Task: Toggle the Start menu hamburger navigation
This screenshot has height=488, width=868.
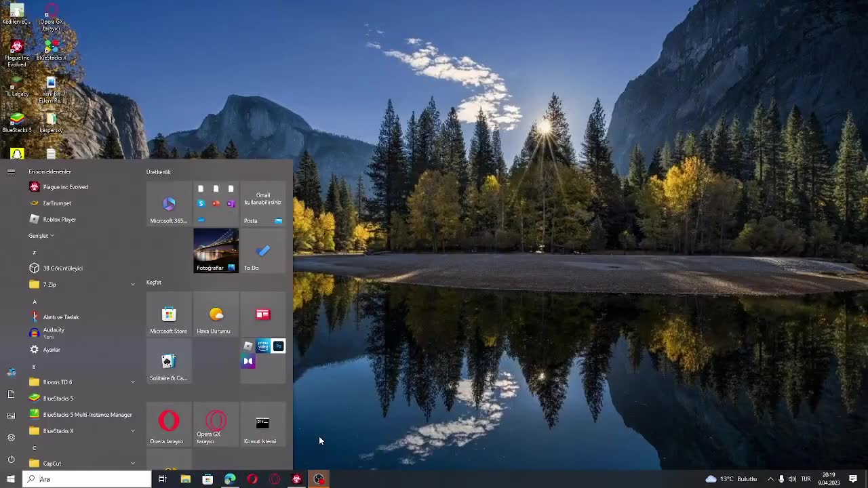Action: click(x=11, y=172)
